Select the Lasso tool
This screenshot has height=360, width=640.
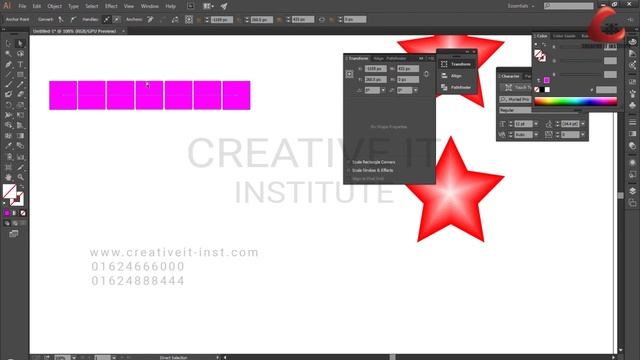[x=20, y=54]
